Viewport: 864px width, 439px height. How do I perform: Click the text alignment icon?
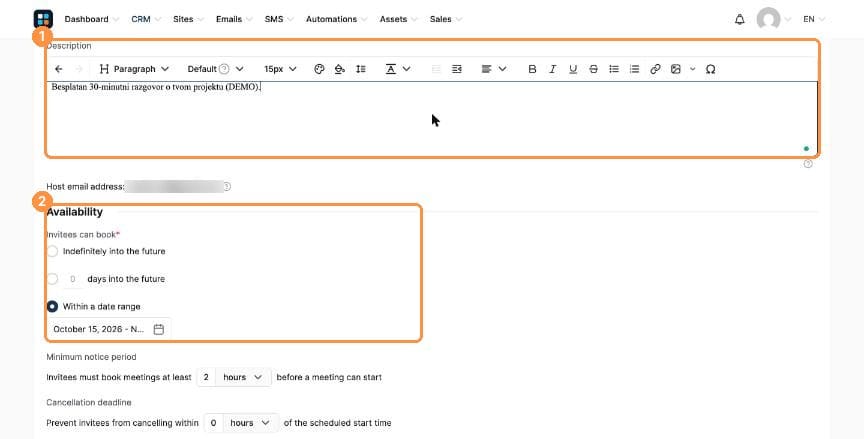(486, 69)
